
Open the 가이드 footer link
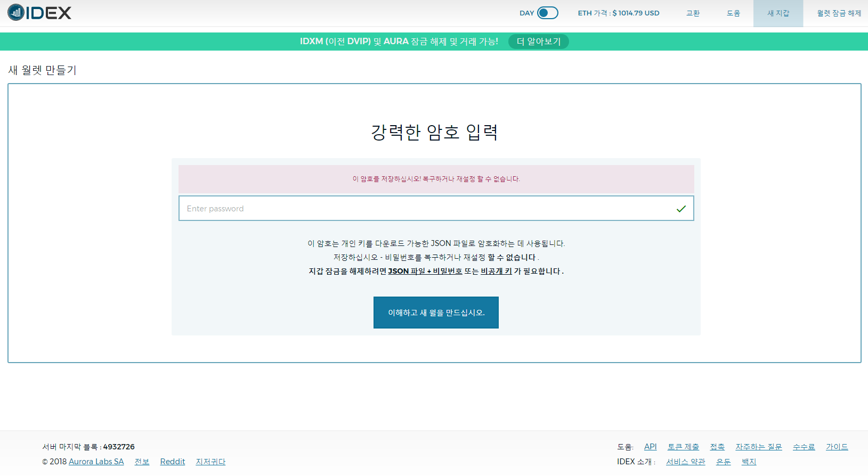tap(837, 447)
